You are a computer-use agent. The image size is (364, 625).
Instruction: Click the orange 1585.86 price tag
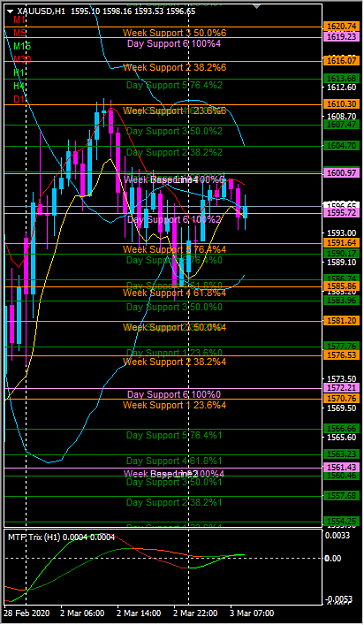[342, 286]
